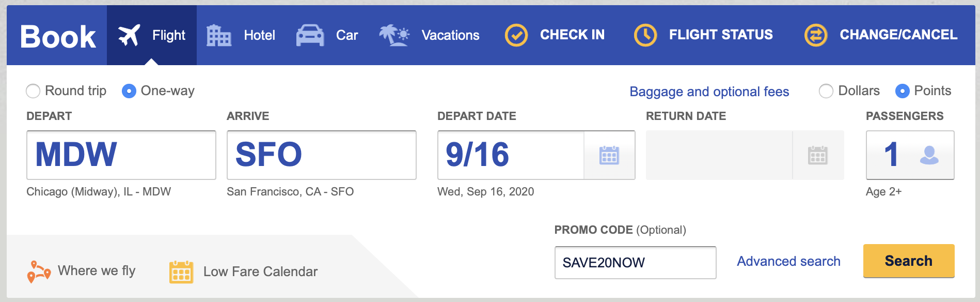The width and height of the screenshot is (980, 302).
Task: Click the Hotel booking icon
Action: (218, 34)
